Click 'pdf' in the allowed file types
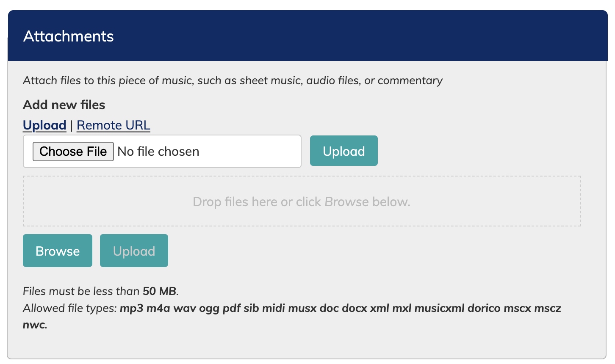This screenshot has width=615, height=364. [x=232, y=308]
